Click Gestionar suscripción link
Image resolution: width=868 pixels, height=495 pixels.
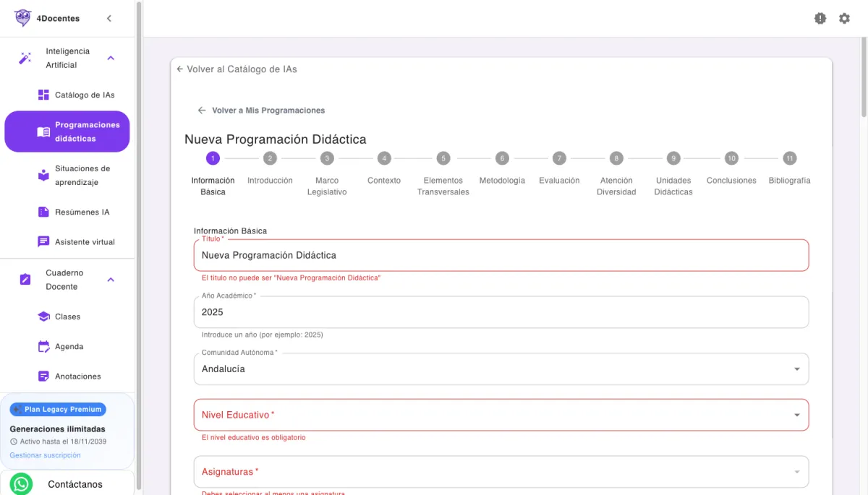45,455
